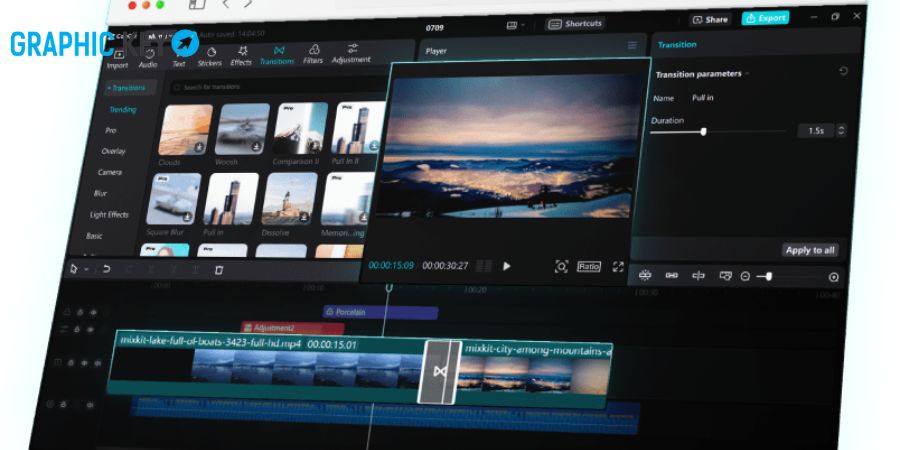This screenshot has width=900, height=450.
Task: Select the Light Effects category
Action: click(109, 215)
